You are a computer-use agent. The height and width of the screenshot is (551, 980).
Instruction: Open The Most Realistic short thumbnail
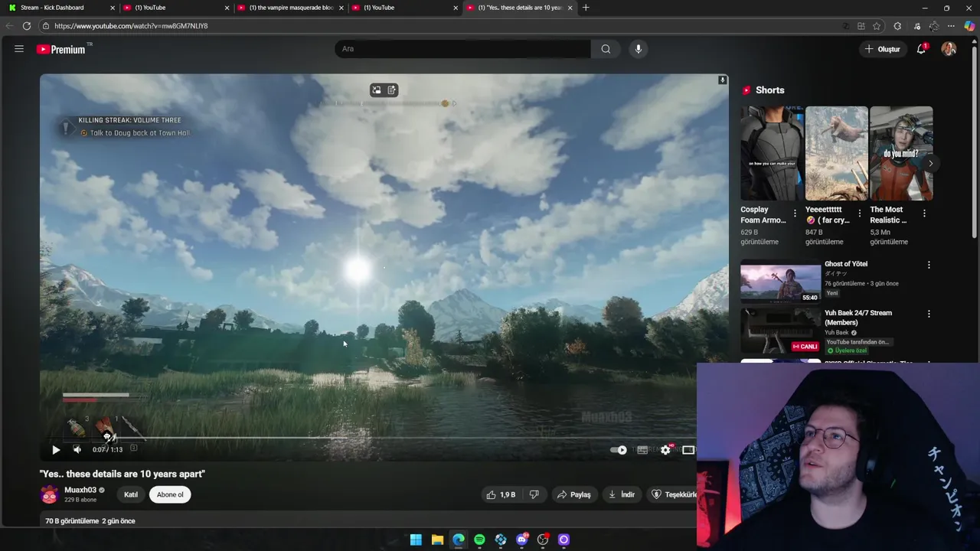pos(901,153)
